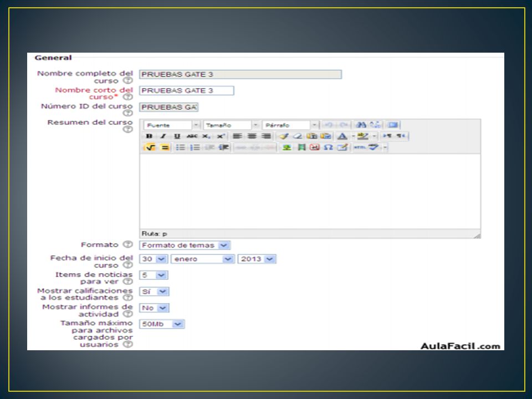
Task: Toggle underline formatting in the editor
Action: pos(177,136)
